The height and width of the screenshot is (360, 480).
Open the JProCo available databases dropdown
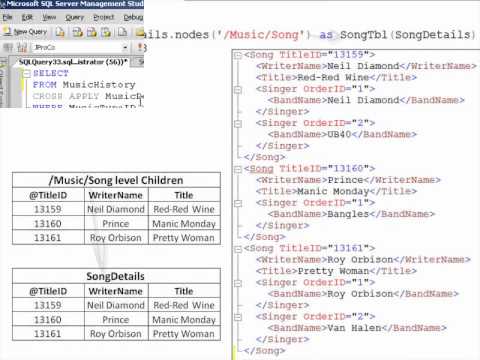(x=125, y=48)
